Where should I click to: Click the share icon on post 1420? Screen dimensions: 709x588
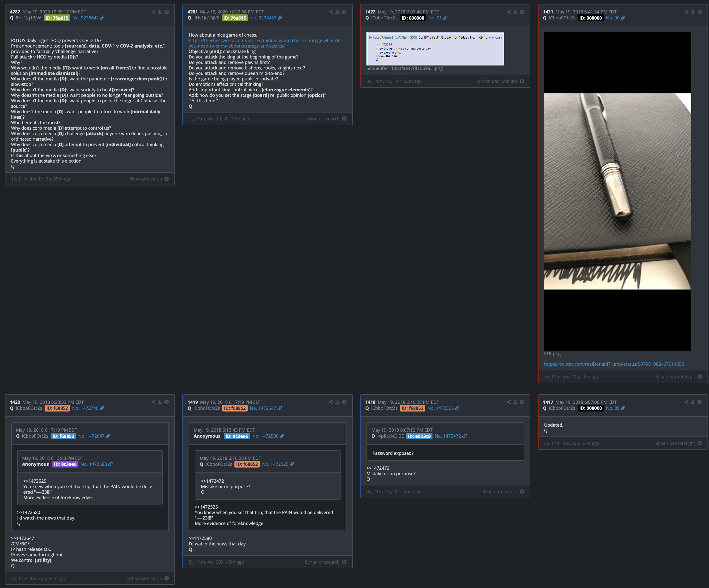(153, 402)
